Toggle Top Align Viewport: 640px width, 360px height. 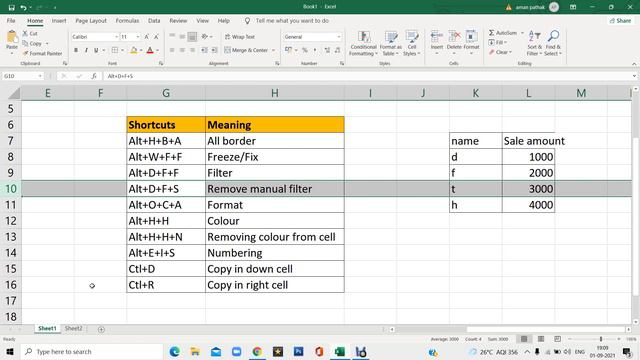tap(172, 37)
